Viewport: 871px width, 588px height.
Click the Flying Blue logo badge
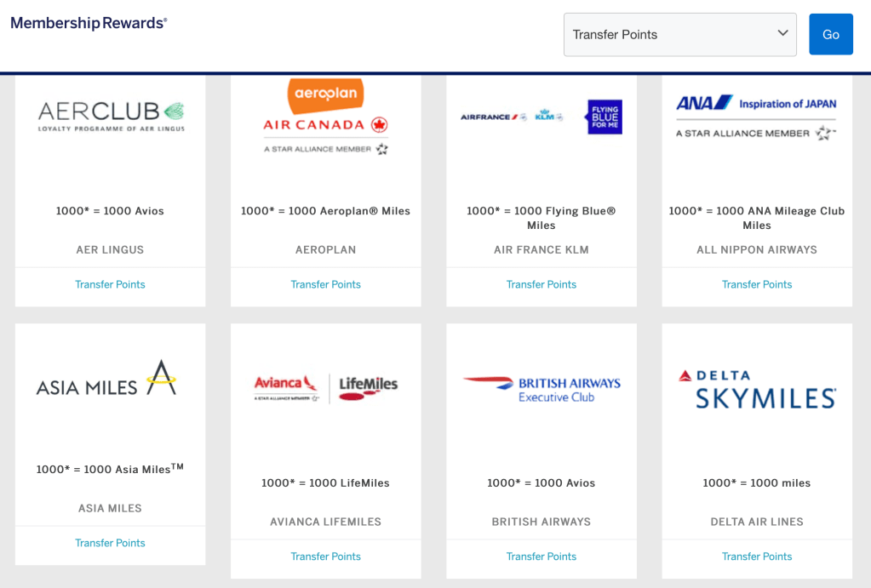pos(604,117)
